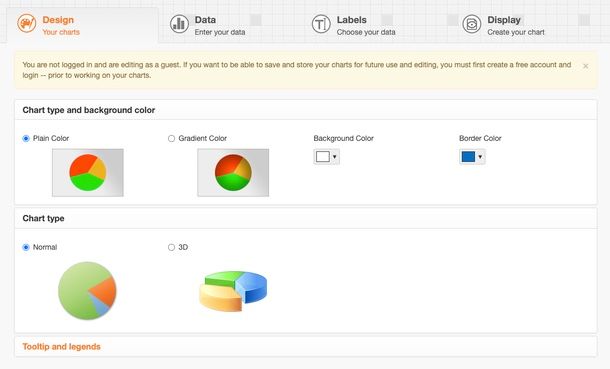Select the Gradient Color radio button
This screenshot has width=610, height=369.
pyautogui.click(x=171, y=138)
